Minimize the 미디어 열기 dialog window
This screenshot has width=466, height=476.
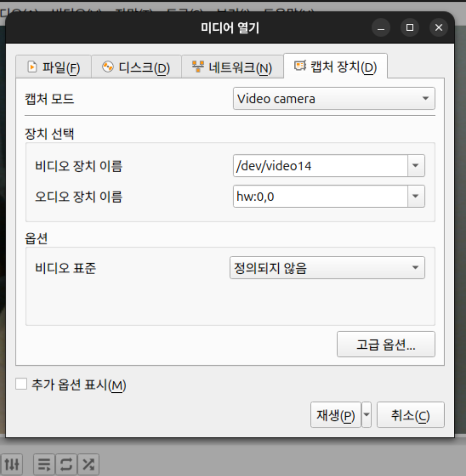(381, 28)
